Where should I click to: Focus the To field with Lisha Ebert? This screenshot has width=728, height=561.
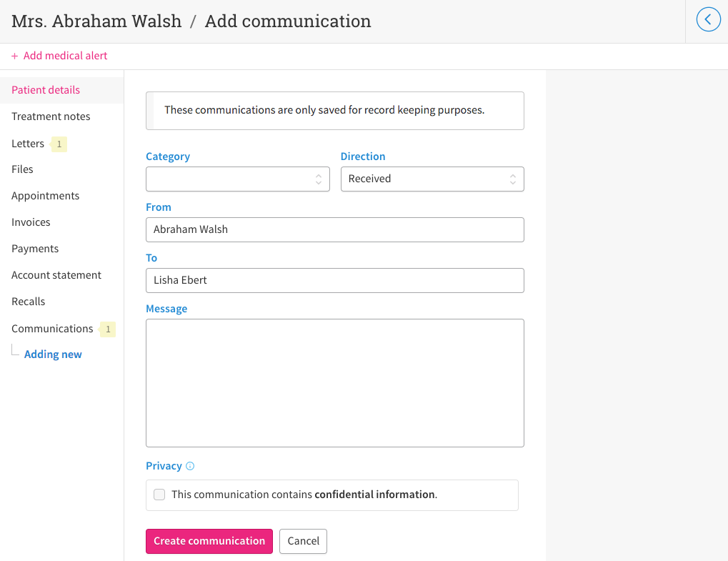tap(334, 281)
